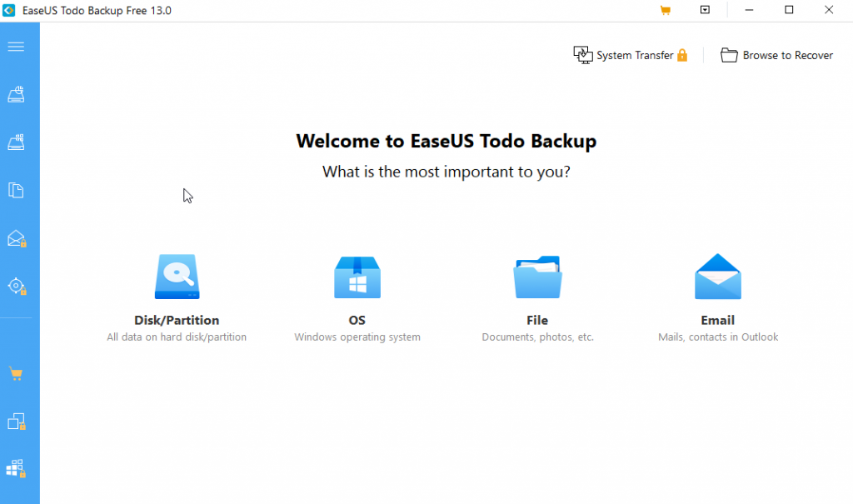Image resolution: width=853 pixels, height=504 pixels.
Task: Maximize the EaseUS Todo Backup window
Action: (789, 10)
